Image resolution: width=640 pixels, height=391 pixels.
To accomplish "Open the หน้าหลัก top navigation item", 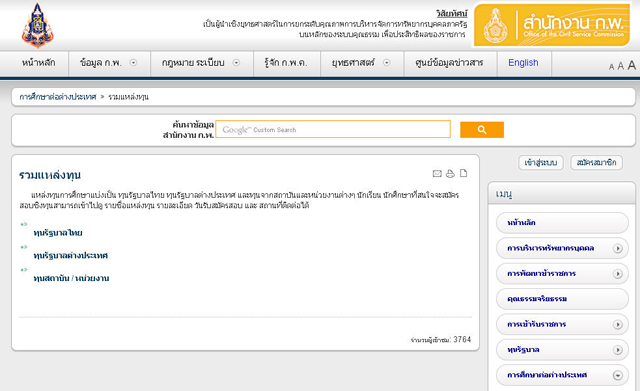I will click(38, 63).
